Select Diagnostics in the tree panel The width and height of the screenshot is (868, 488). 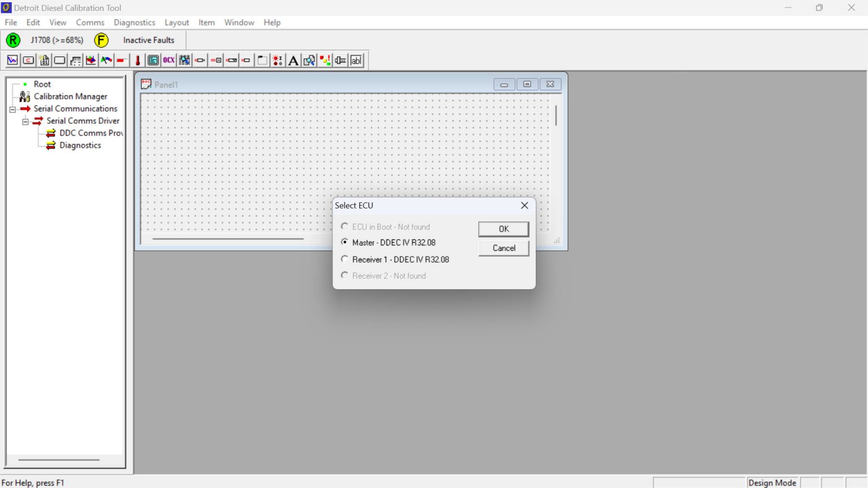79,145
